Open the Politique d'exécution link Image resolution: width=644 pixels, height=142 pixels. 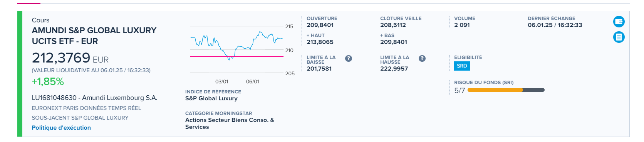(x=61, y=128)
